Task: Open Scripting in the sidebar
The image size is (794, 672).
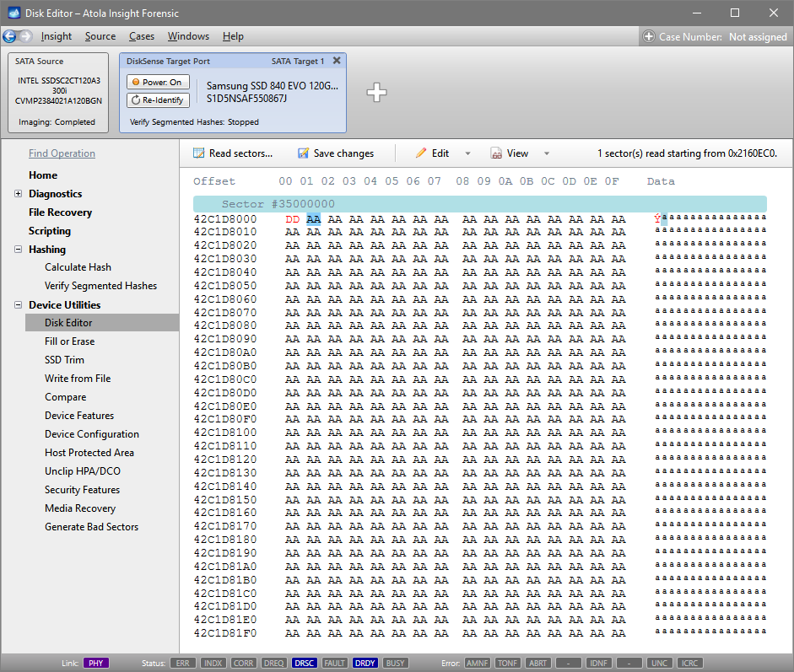Action: 50,231
